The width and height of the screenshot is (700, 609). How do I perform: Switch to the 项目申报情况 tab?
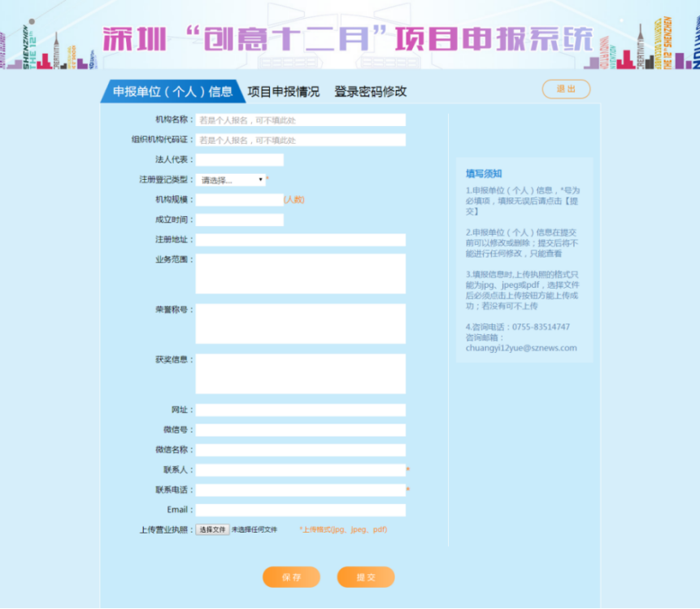point(285,91)
